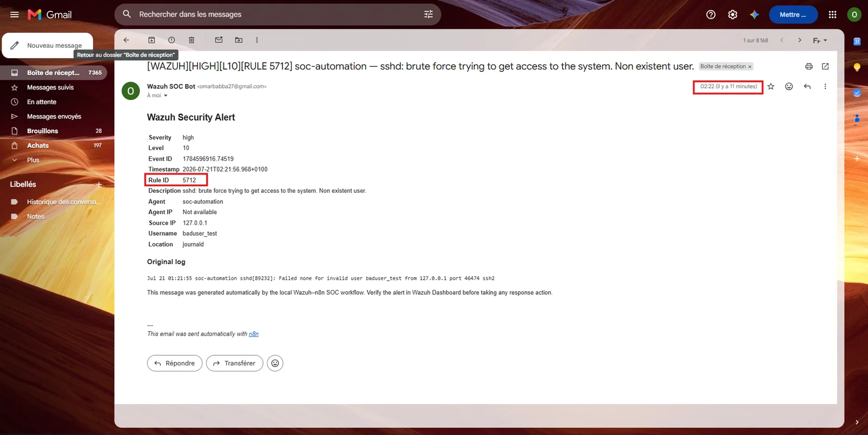Screen dimensions: 868x435
Task: Click the sender name Wazuh SOC Bot
Action: point(171,86)
